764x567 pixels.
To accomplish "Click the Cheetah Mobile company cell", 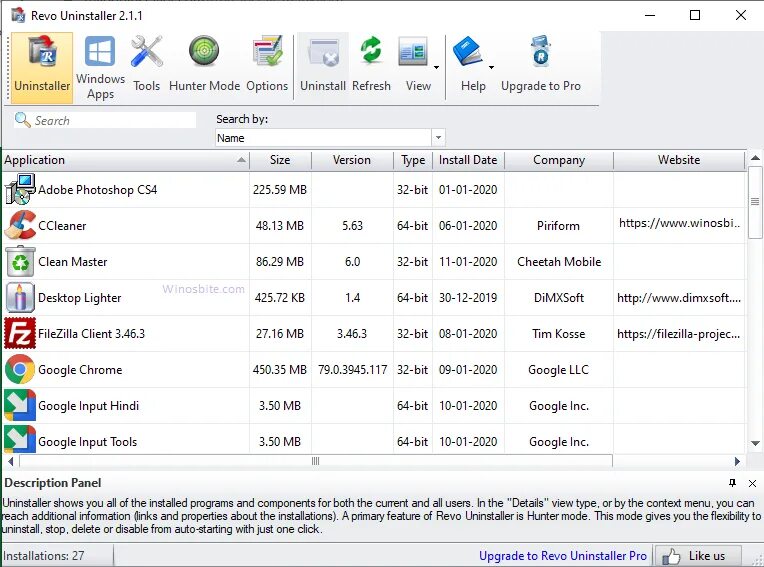I will pos(559,262).
